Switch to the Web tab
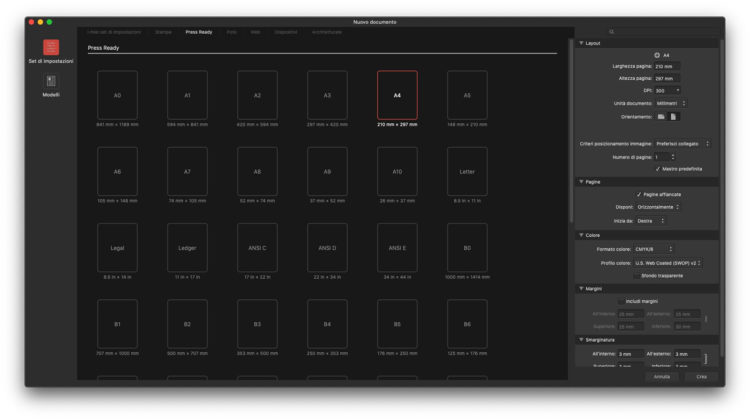 (255, 32)
